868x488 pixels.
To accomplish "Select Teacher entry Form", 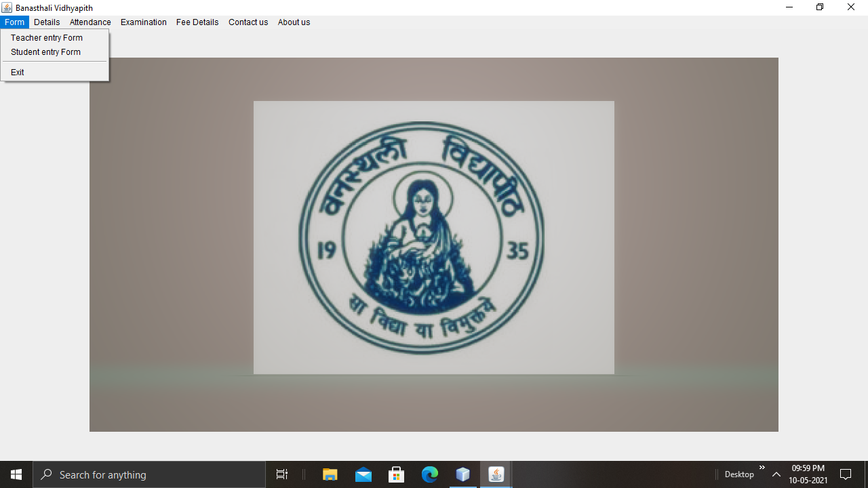I will pos(46,37).
